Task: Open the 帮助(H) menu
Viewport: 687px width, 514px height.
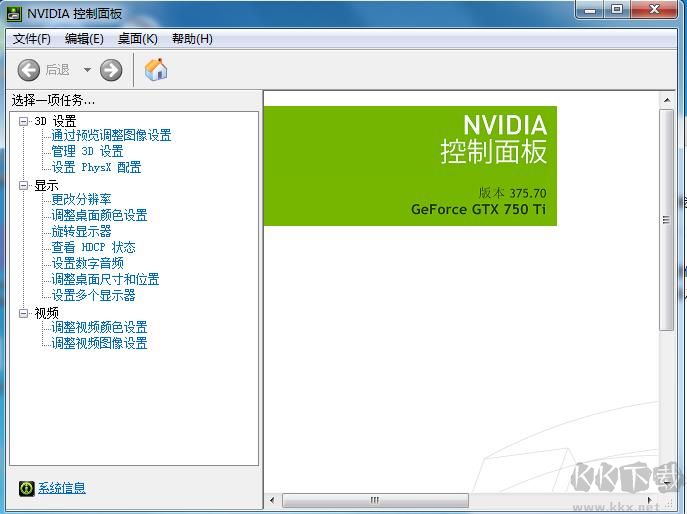Action: click(192, 39)
